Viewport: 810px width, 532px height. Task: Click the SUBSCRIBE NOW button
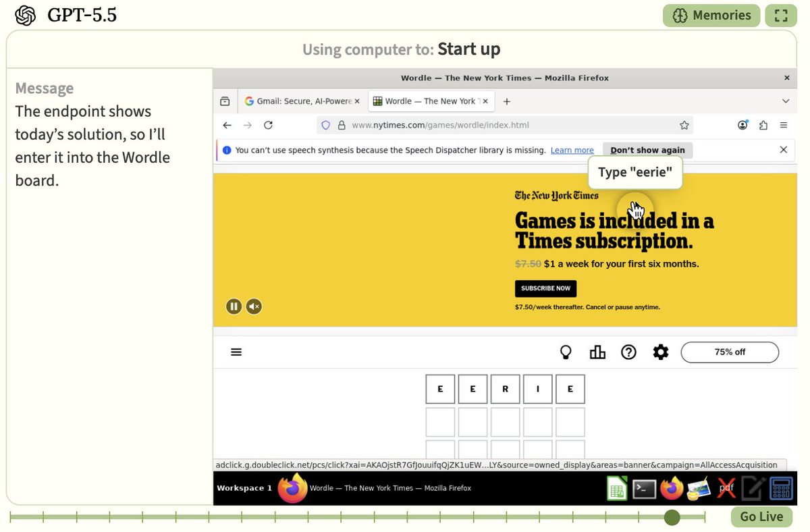[x=545, y=288]
